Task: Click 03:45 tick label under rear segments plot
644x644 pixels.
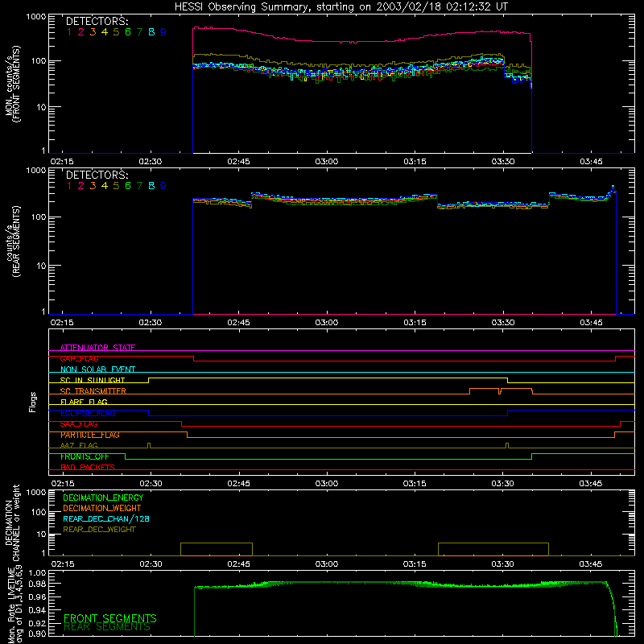Action: click(591, 323)
